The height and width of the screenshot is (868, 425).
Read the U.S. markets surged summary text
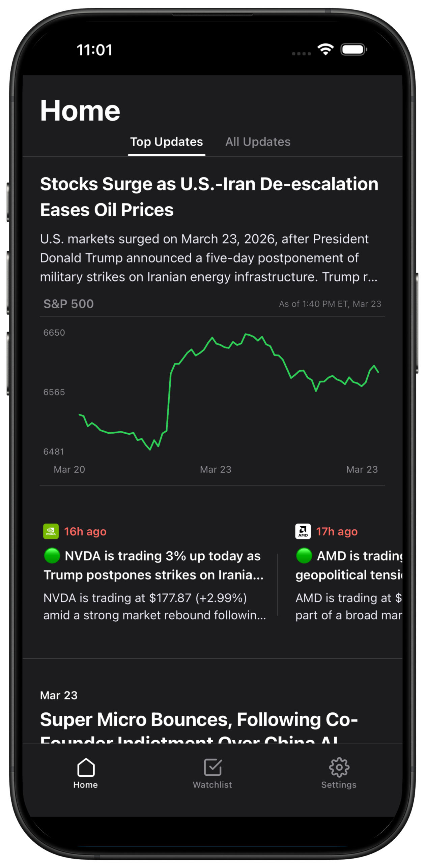point(208,258)
